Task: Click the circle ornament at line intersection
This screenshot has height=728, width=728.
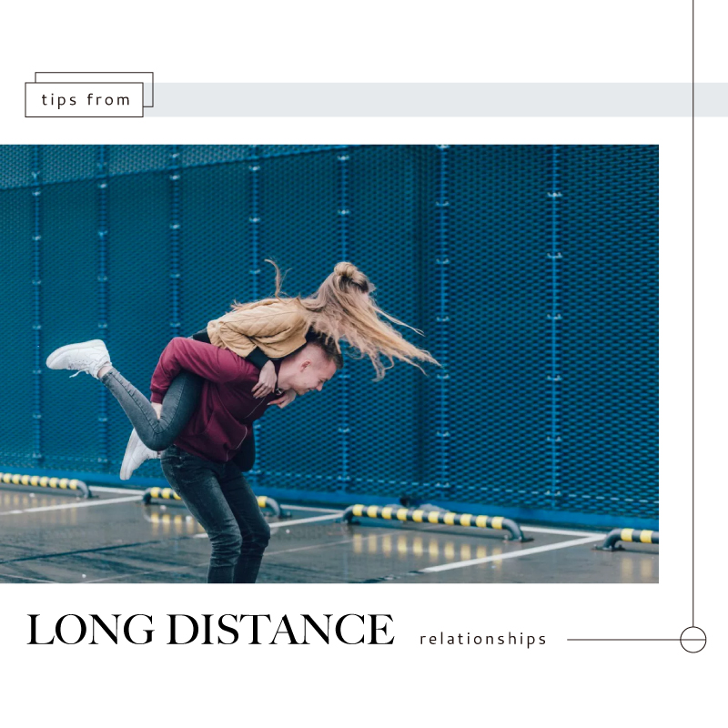Action: coord(693,640)
